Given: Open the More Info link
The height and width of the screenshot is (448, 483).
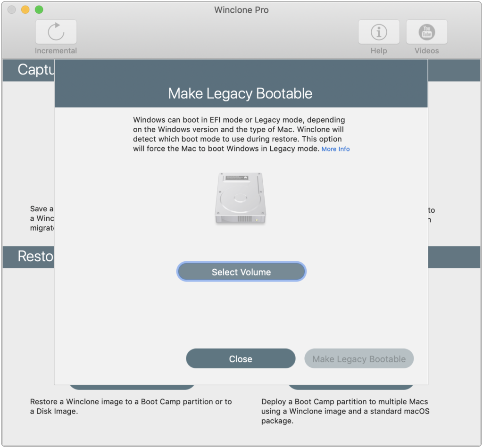Looking at the screenshot, I should tap(335, 149).
